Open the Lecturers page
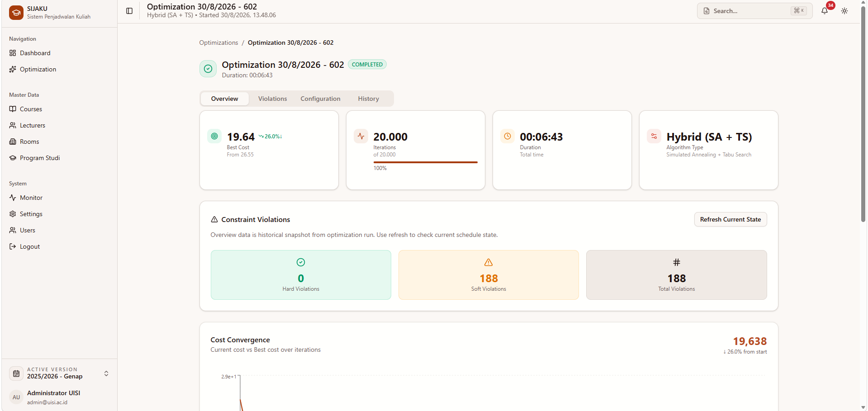The height and width of the screenshot is (411, 868). coord(59,125)
